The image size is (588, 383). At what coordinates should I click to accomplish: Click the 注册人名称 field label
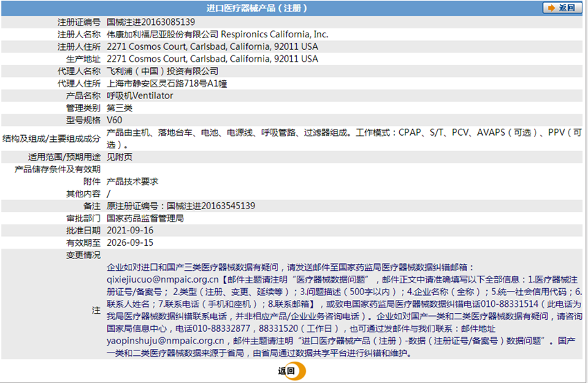79,35
